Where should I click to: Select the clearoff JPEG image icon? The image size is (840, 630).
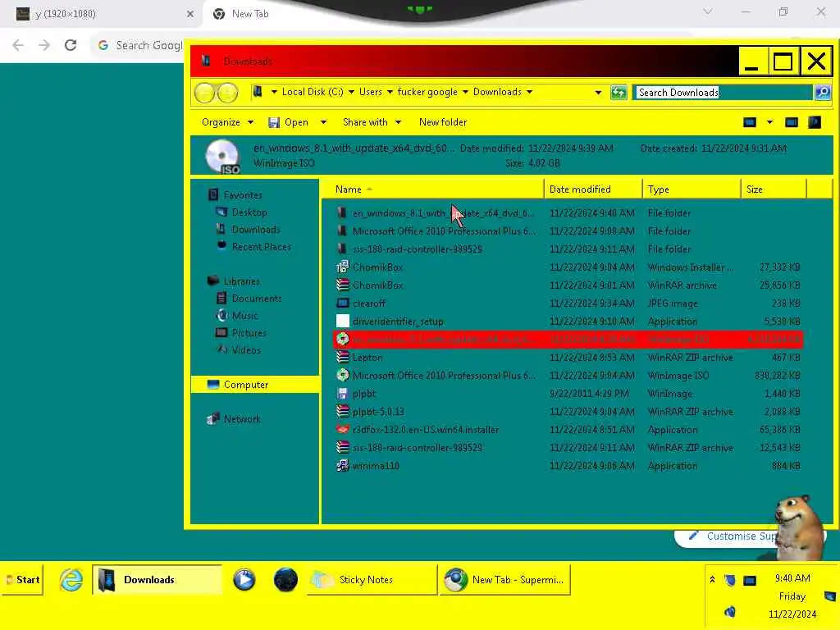342,304
